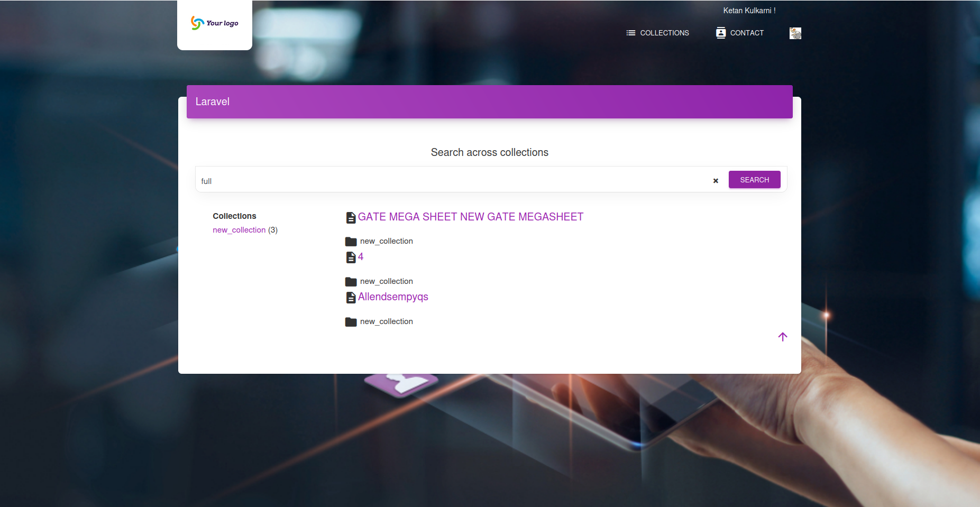Click the document icon beside Allendsempyqs
This screenshot has width=980, height=507.
tap(351, 297)
